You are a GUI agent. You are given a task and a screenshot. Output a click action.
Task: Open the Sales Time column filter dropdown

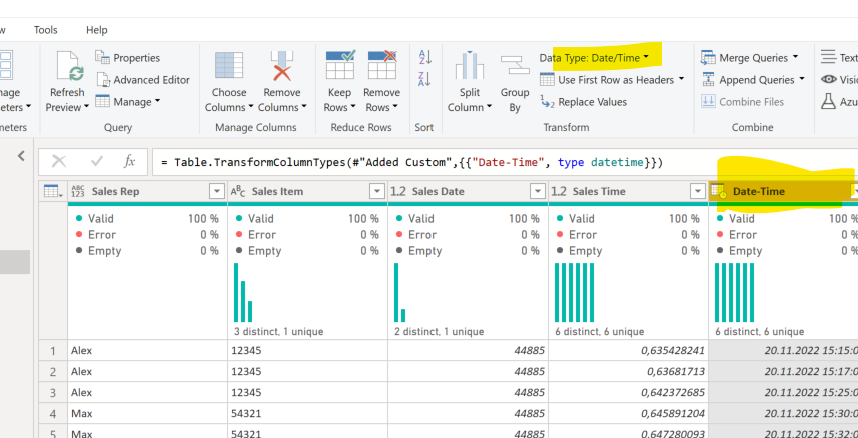698,191
